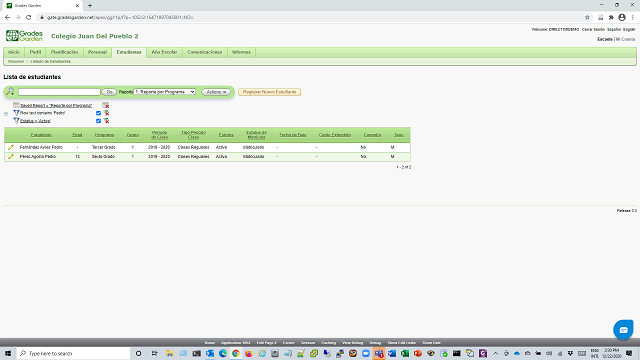Remove the Estatus = Activo filter
The width and height of the screenshot is (640, 360).
[x=106, y=121]
